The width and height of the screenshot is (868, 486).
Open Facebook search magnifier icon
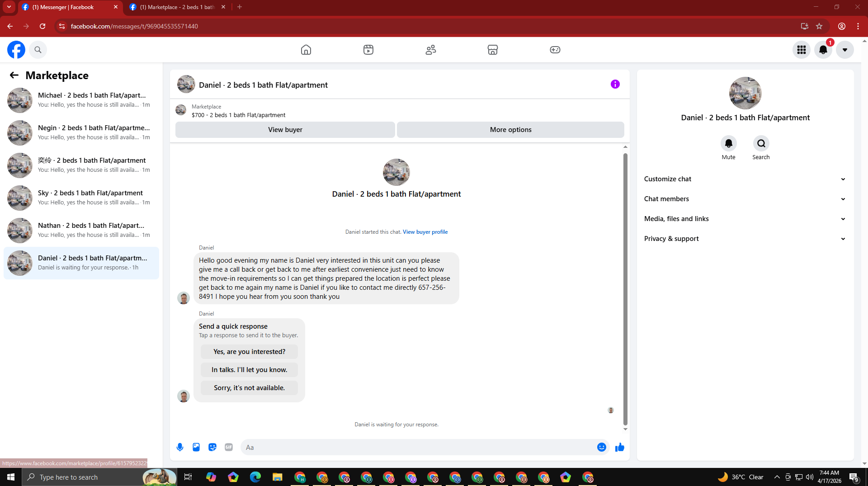(x=38, y=50)
